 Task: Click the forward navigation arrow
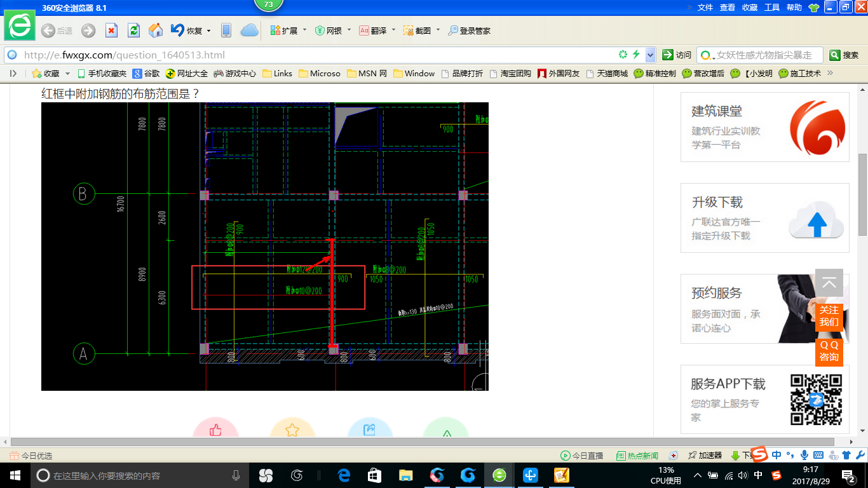88,30
